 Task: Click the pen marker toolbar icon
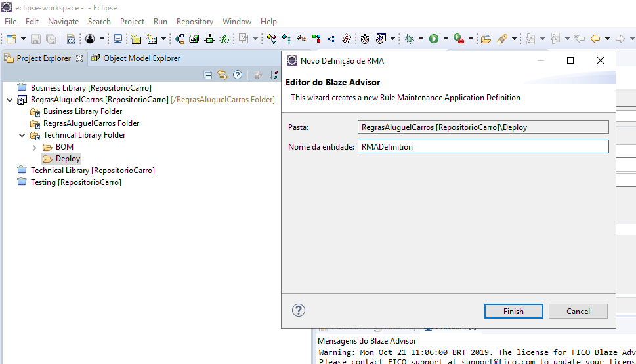click(502, 39)
